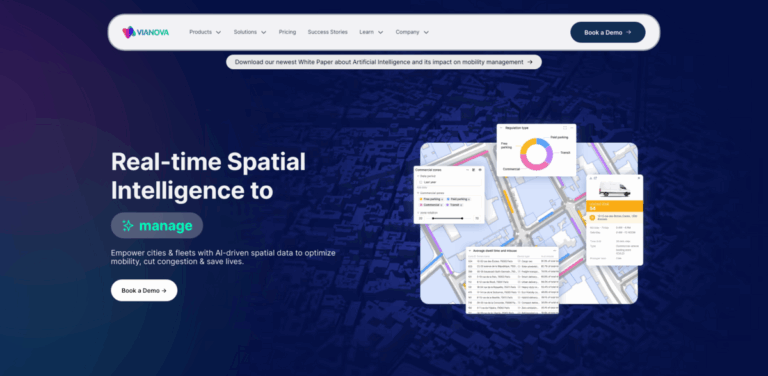768x376 pixels.
Task: Expand the Products dropdown menu
Action: (x=205, y=32)
